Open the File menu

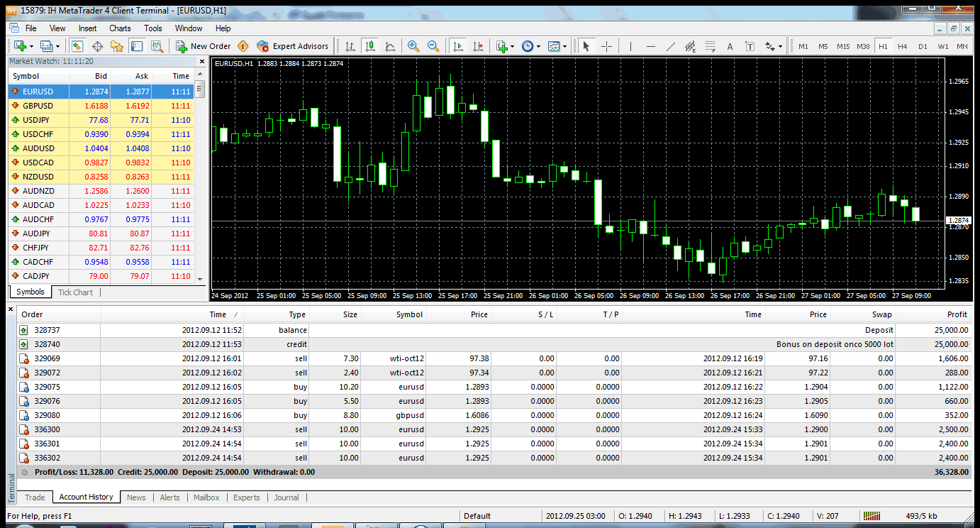[x=31, y=28]
